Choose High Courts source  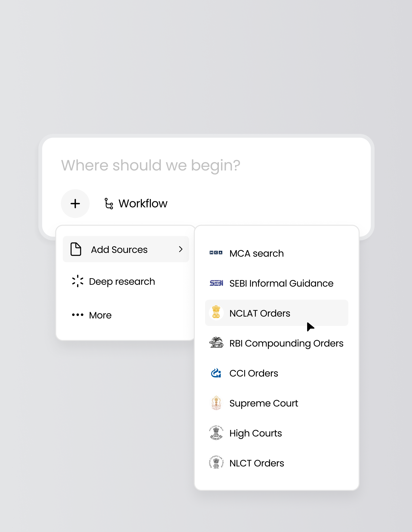(x=277, y=433)
